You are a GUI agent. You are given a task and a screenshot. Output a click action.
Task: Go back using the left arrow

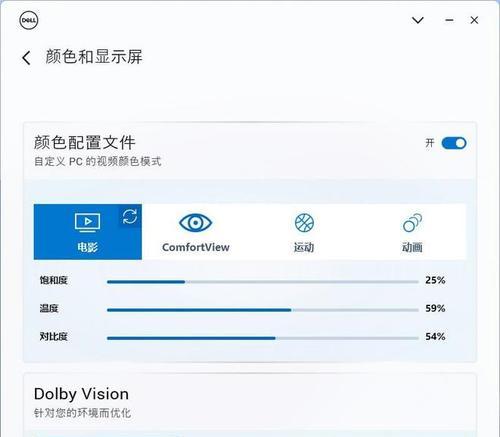[26, 58]
